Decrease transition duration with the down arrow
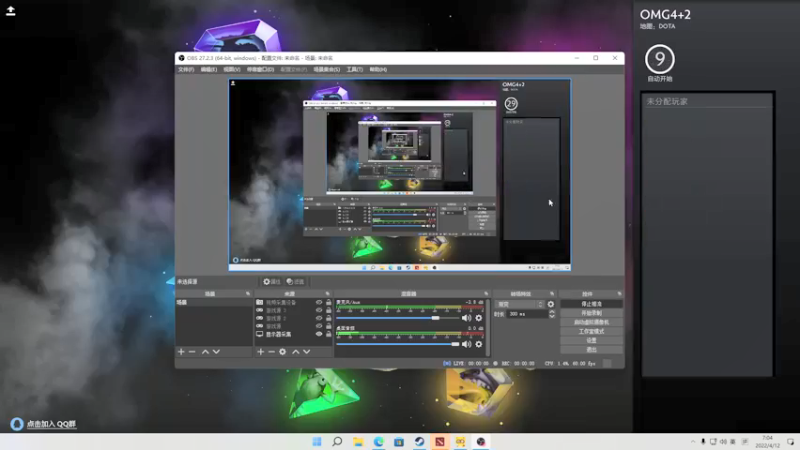 [x=552, y=316]
